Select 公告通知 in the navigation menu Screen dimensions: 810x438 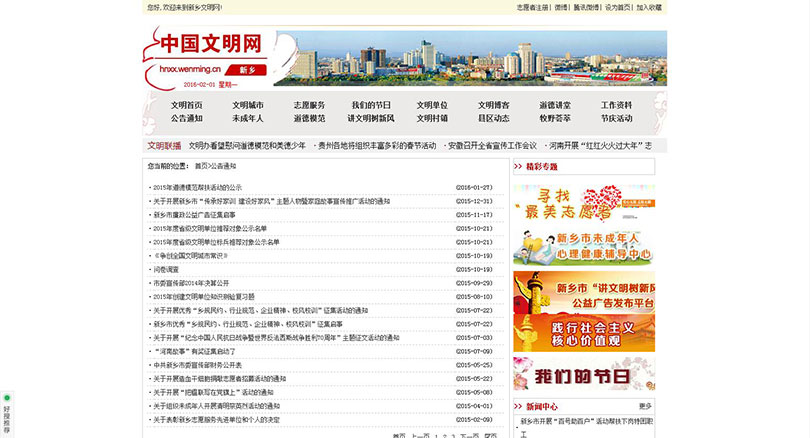click(186, 118)
